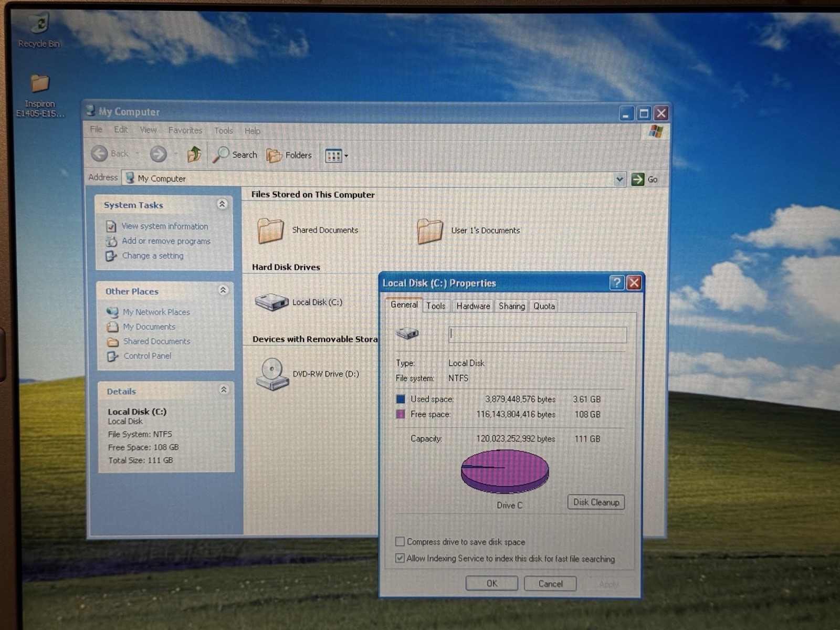Open Forward button history dropdown arrow
Image resolution: width=840 pixels, height=630 pixels.
click(x=175, y=154)
